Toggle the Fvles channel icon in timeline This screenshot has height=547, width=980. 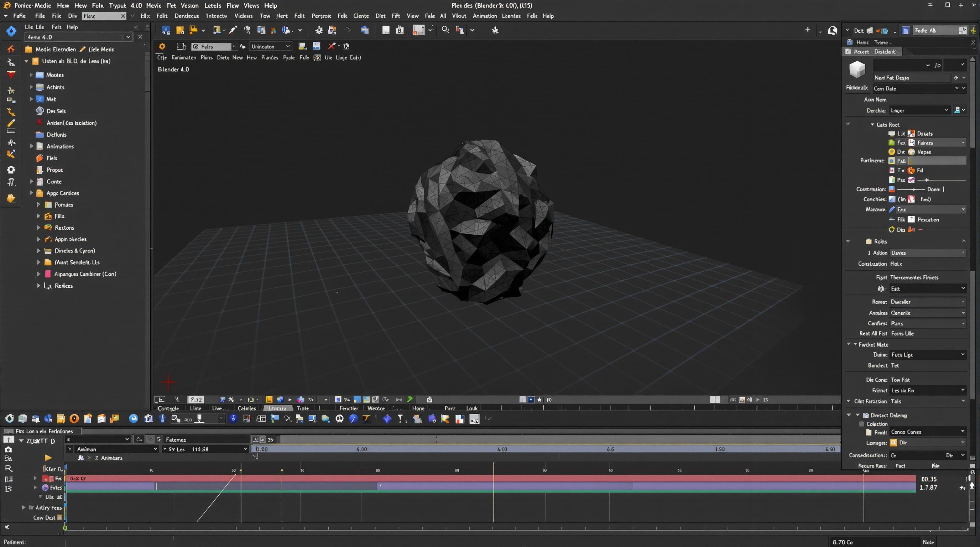pos(45,488)
